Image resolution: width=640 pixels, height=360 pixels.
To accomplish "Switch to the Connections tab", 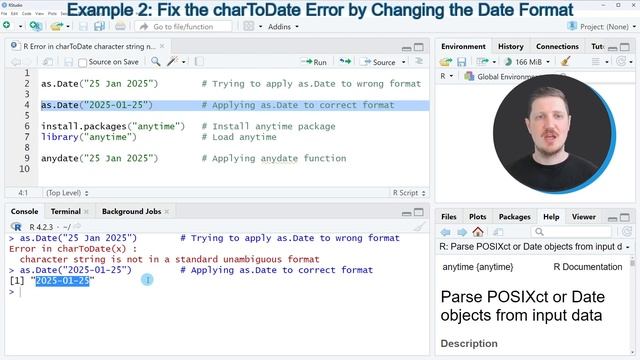I will pyautogui.click(x=557, y=47).
